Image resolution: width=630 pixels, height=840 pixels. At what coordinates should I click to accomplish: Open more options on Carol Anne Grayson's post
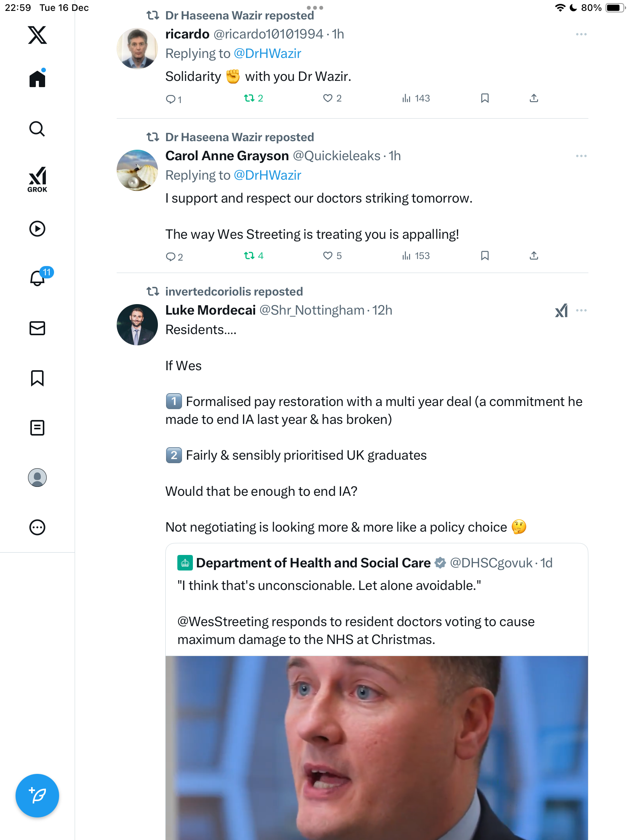(581, 156)
